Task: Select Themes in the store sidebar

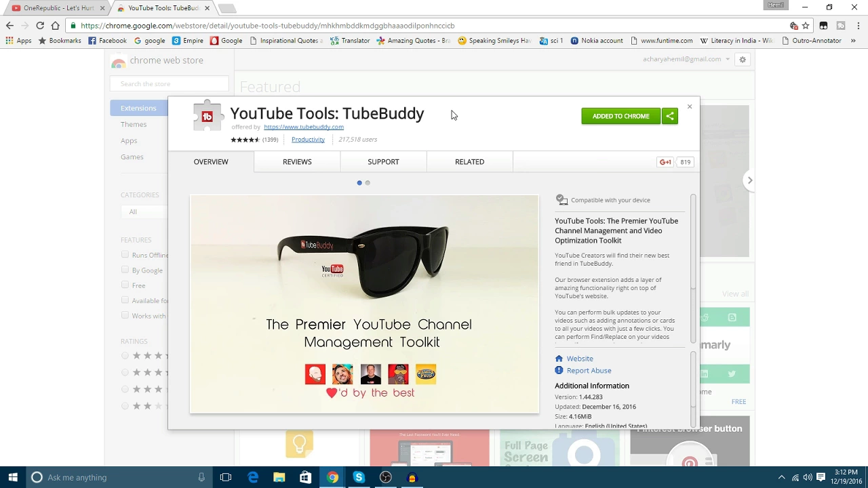Action: coord(134,125)
